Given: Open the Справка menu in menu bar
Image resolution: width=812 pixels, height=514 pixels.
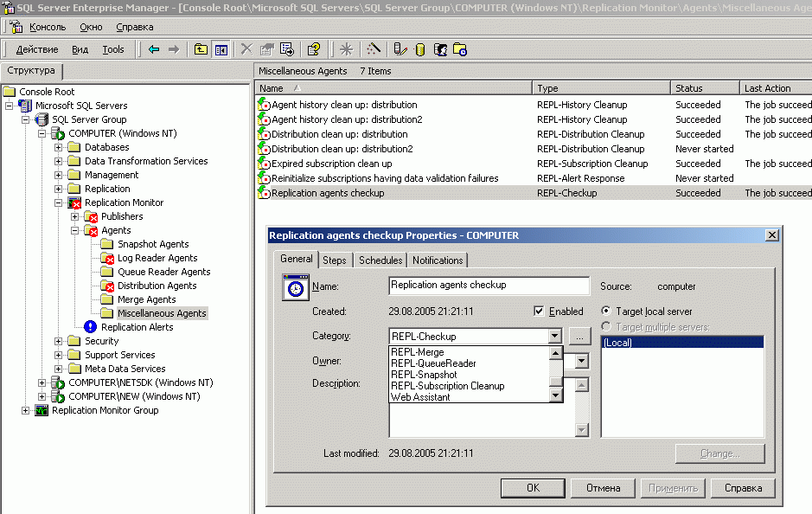Looking at the screenshot, I should (135, 27).
